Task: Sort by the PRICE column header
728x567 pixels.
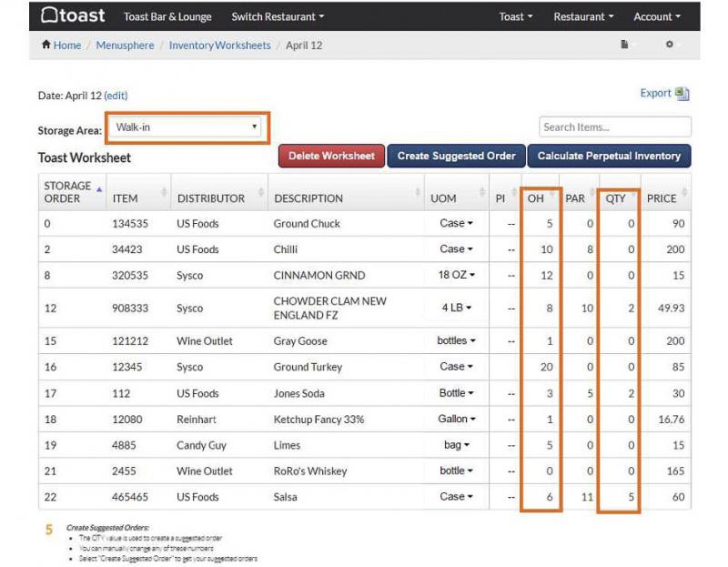Action: [666, 192]
